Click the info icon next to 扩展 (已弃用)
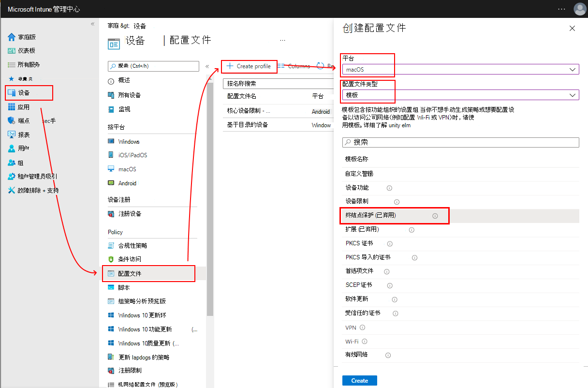 412,230
